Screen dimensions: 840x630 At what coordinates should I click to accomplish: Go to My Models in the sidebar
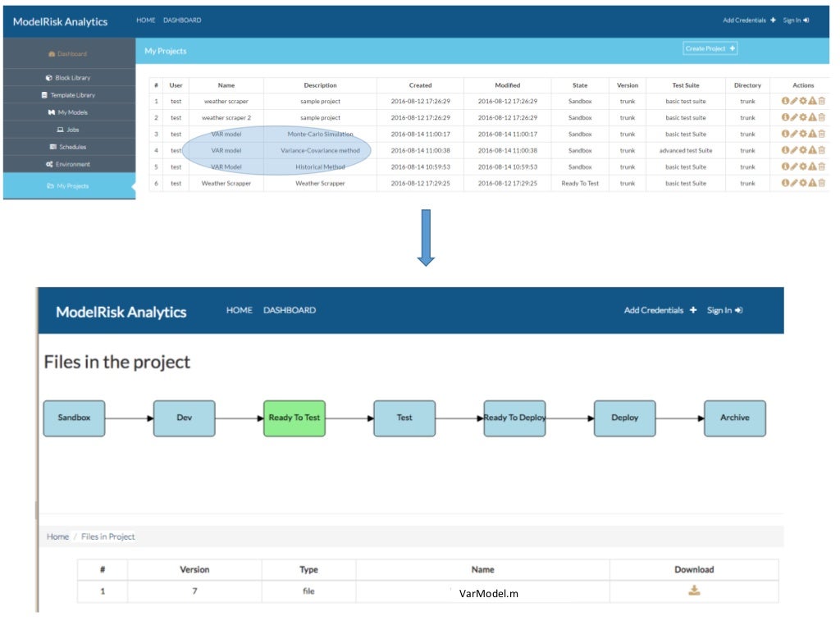(x=68, y=112)
